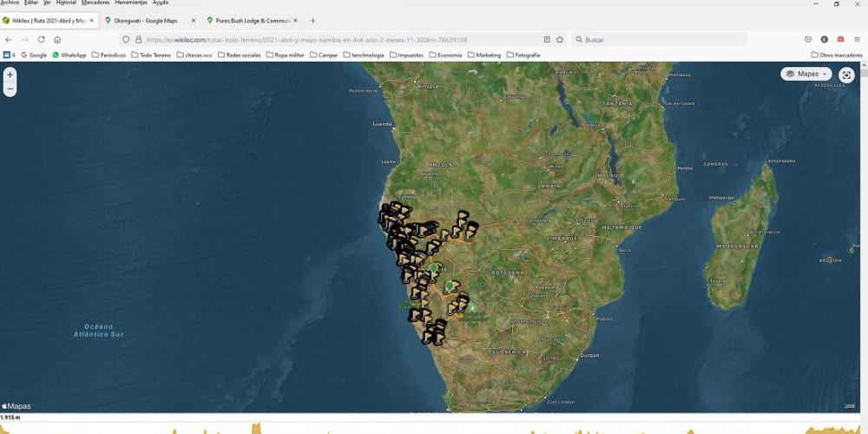
Task: Zoom in the map with plus button
Action: pos(10,75)
